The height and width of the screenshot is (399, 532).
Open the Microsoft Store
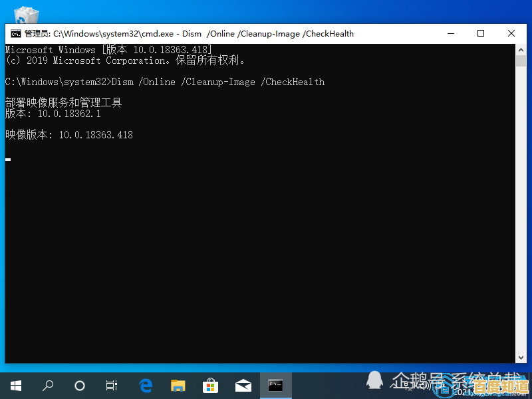210,386
